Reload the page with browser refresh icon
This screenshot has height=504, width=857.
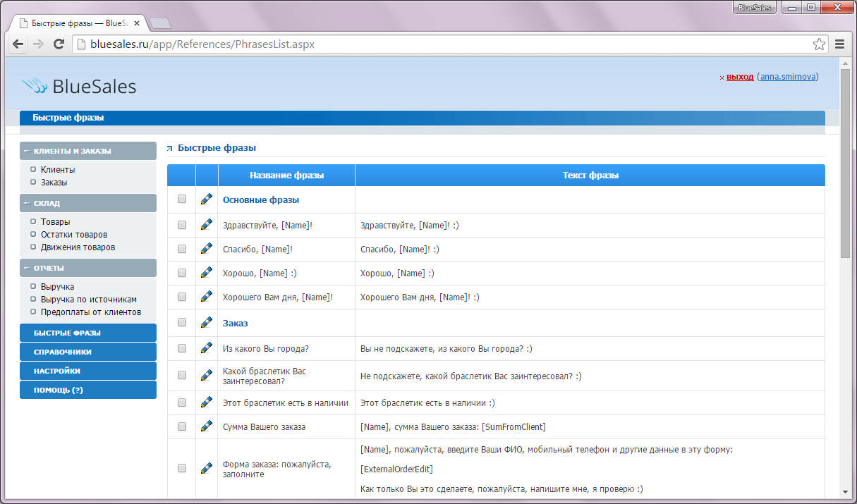click(x=59, y=44)
